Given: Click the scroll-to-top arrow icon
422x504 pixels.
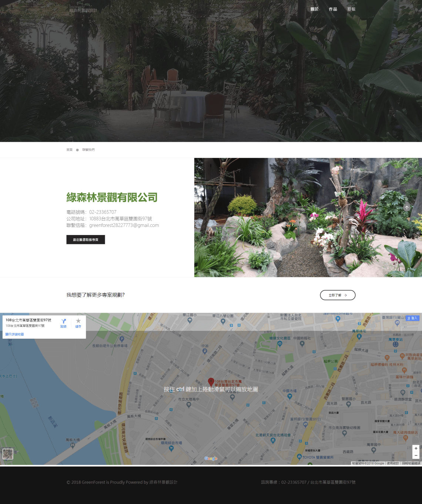Looking at the screenshot, I should (406, 208).
